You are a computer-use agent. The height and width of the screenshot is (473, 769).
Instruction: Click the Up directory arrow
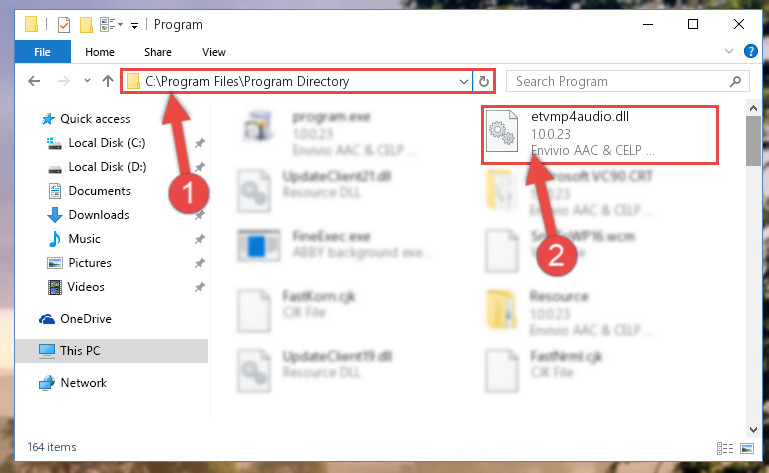[x=108, y=81]
